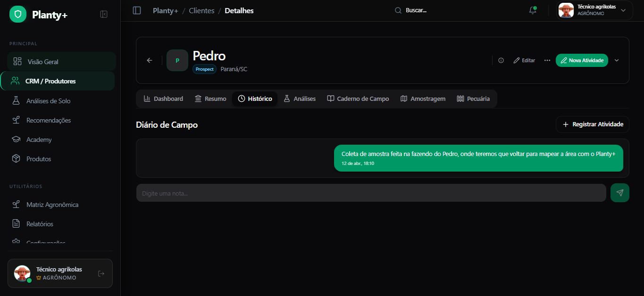
Task: Send note with the paper plane icon
Action: coord(619,193)
